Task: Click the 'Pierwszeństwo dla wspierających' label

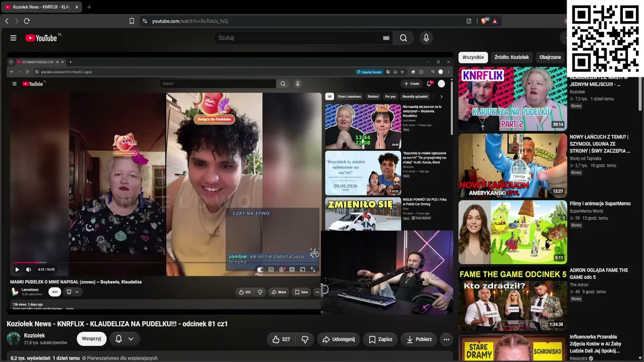Action: pos(120,358)
